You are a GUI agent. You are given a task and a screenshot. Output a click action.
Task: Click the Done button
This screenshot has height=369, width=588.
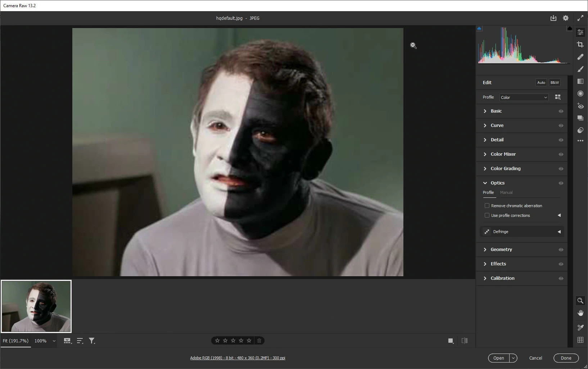pyautogui.click(x=566, y=358)
